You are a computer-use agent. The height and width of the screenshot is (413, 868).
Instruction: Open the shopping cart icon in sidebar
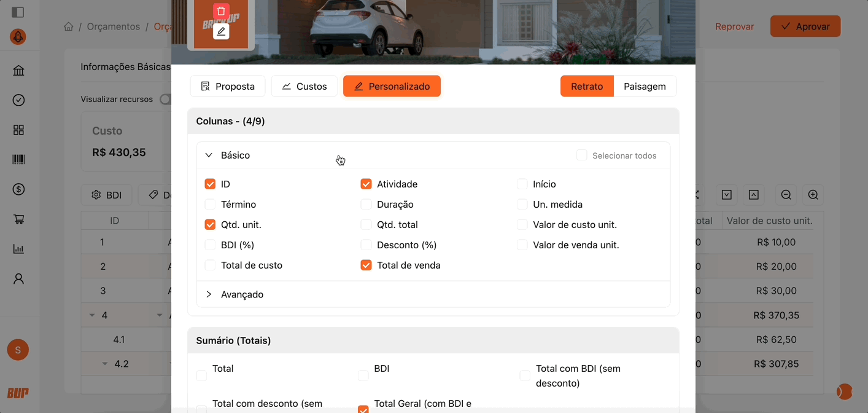click(x=18, y=219)
